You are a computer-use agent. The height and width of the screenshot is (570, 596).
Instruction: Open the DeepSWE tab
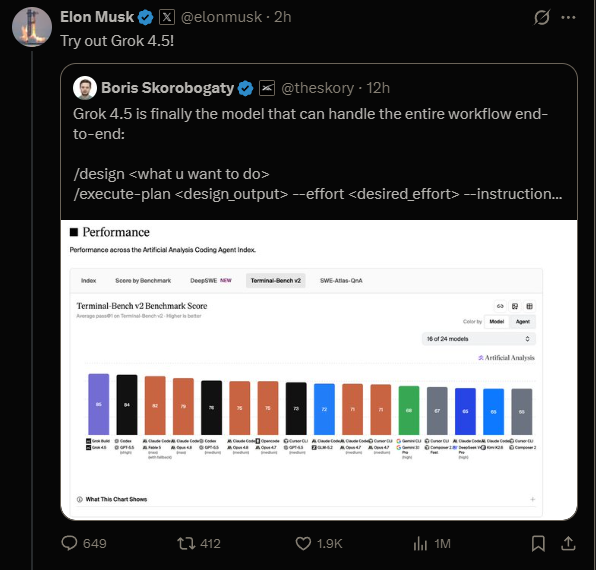tap(211, 280)
